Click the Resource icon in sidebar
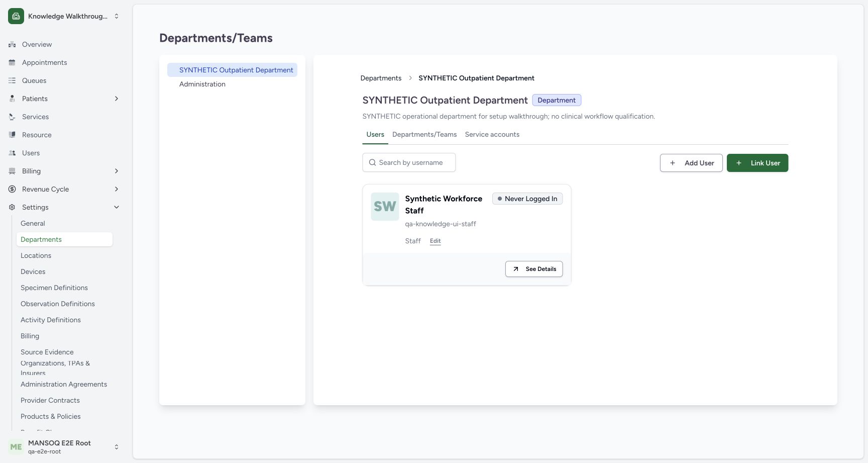 click(12, 135)
